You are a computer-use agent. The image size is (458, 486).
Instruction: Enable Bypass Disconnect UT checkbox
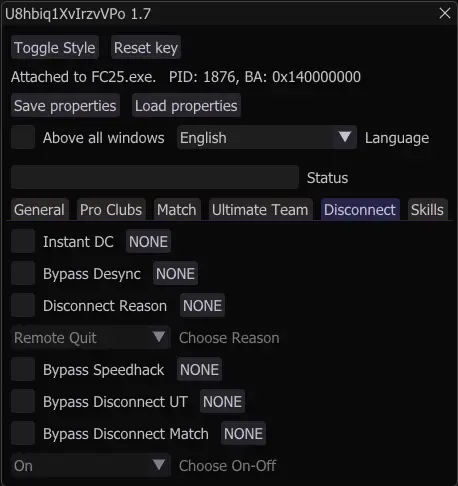[23, 401]
